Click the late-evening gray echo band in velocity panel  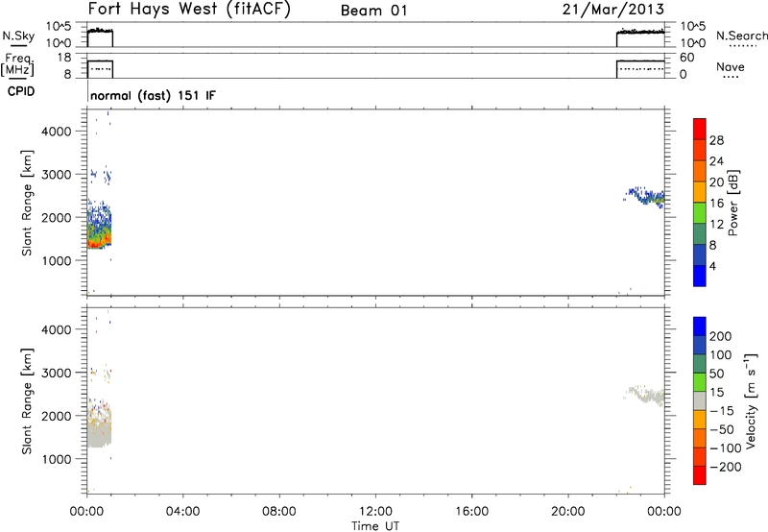pos(646,394)
